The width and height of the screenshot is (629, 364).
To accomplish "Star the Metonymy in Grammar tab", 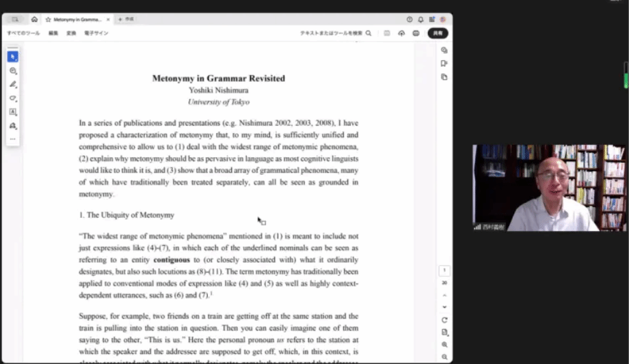I will pos(48,19).
